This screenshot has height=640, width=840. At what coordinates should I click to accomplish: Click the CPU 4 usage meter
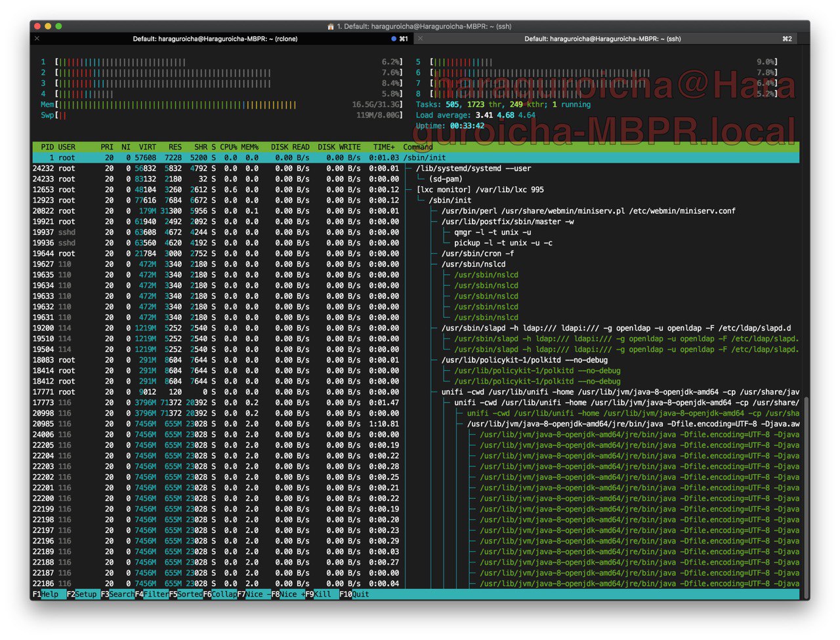222,94
